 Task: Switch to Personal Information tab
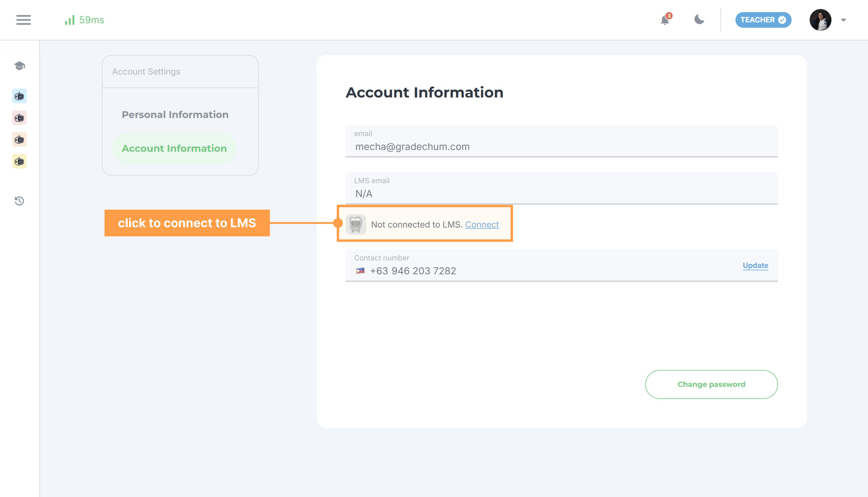pos(175,115)
